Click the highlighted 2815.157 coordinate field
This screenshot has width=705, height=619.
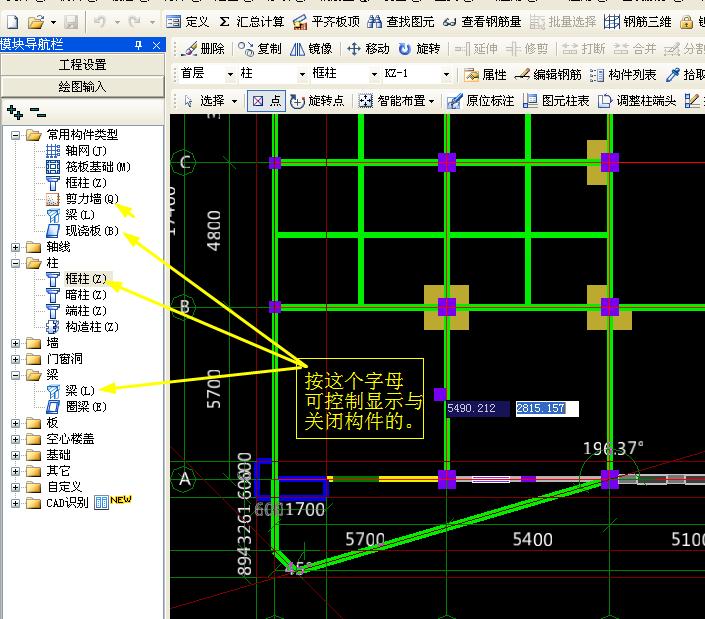[x=547, y=409]
